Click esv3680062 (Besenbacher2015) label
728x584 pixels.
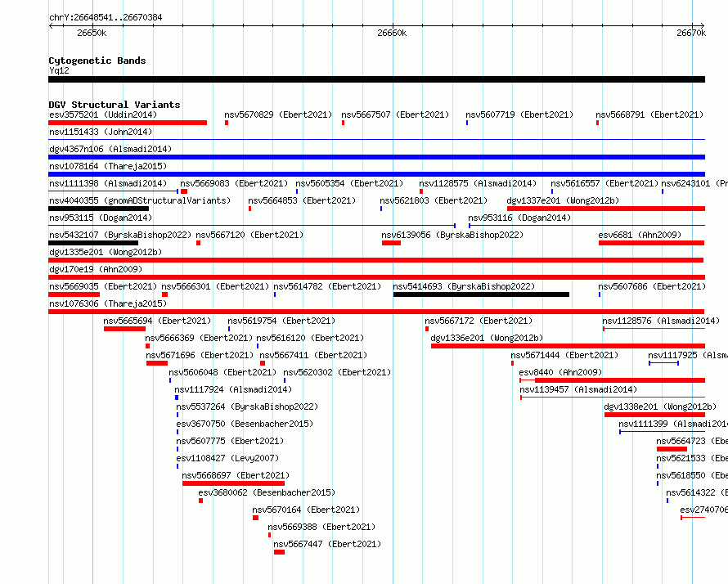[x=267, y=492]
